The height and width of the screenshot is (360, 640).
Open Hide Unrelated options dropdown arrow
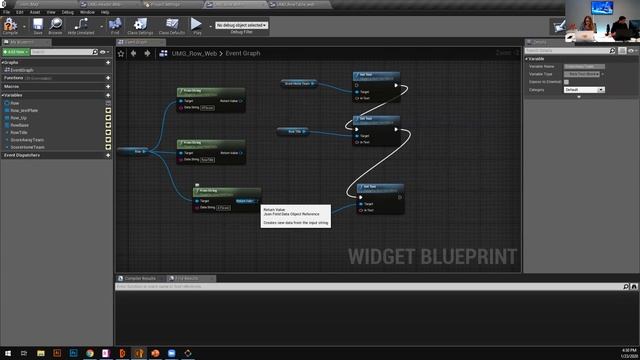101,27
